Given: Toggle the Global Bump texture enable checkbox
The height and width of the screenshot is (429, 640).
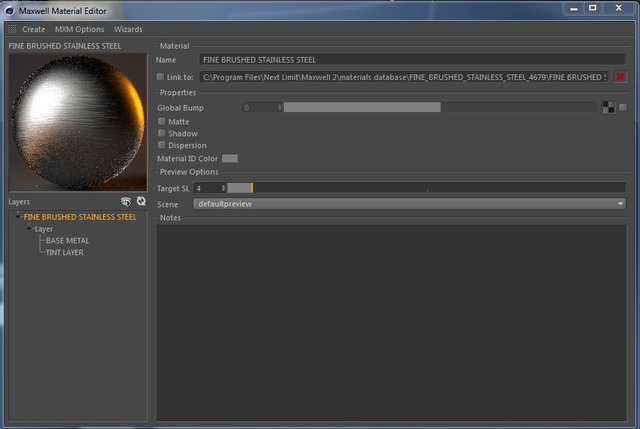Looking at the screenshot, I should (622, 107).
